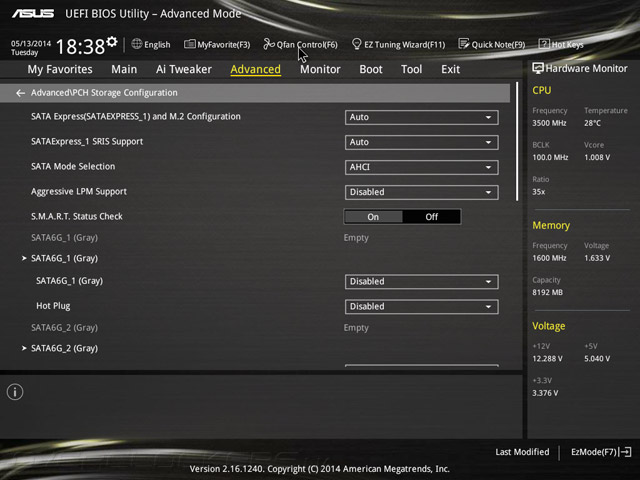
Task: Switch to the Main tab
Action: pyautogui.click(x=124, y=69)
